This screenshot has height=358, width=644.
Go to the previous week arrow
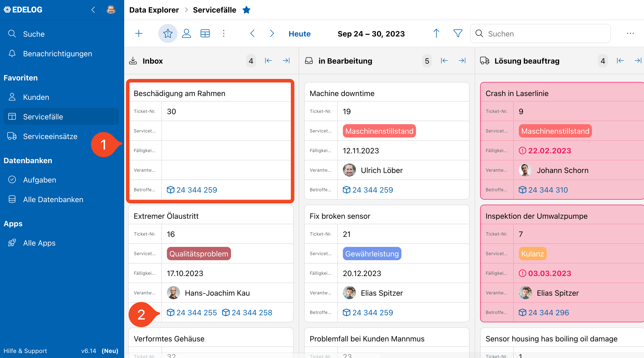tap(253, 33)
